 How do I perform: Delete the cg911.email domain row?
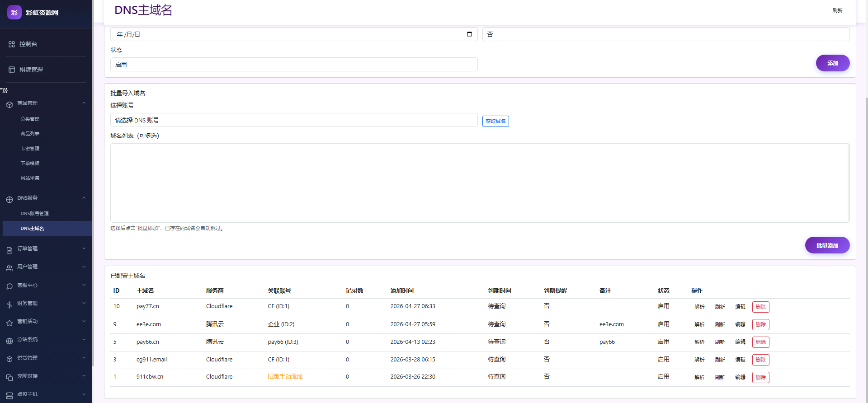761,360
